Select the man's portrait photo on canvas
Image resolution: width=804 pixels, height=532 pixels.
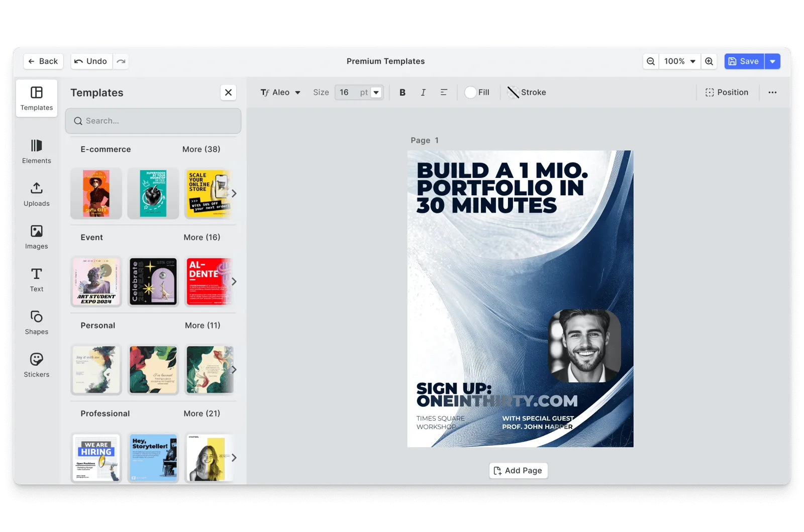point(584,346)
